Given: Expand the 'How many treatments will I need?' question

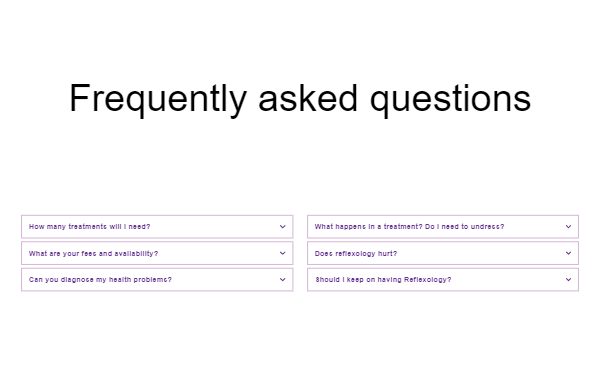Looking at the screenshot, I should [90, 226].
